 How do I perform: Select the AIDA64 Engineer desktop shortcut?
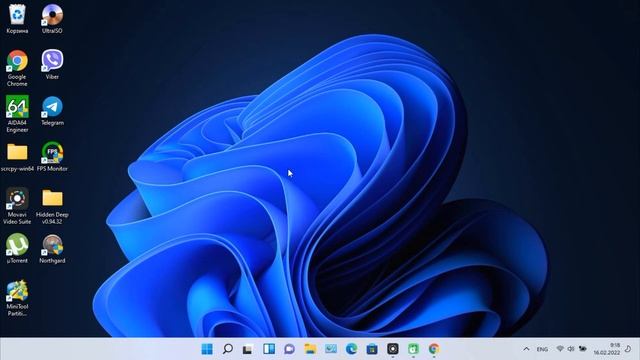point(17,114)
